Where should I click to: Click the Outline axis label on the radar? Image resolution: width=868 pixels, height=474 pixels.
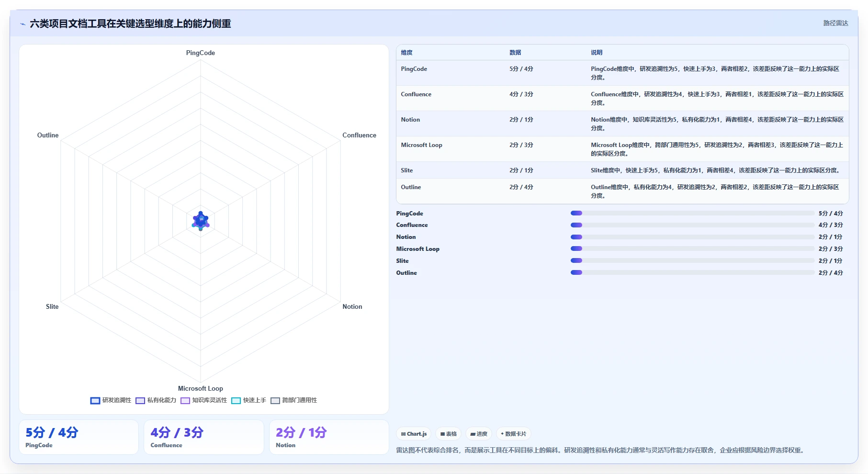coord(48,135)
